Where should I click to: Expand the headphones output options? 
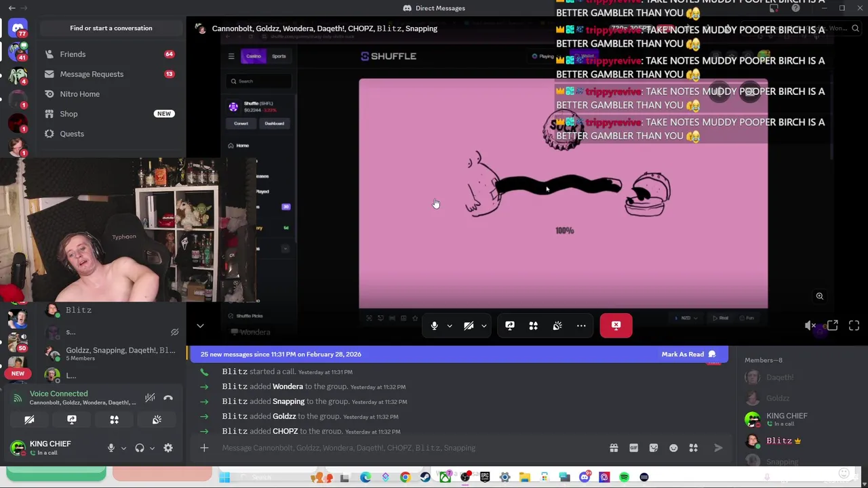tap(152, 448)
